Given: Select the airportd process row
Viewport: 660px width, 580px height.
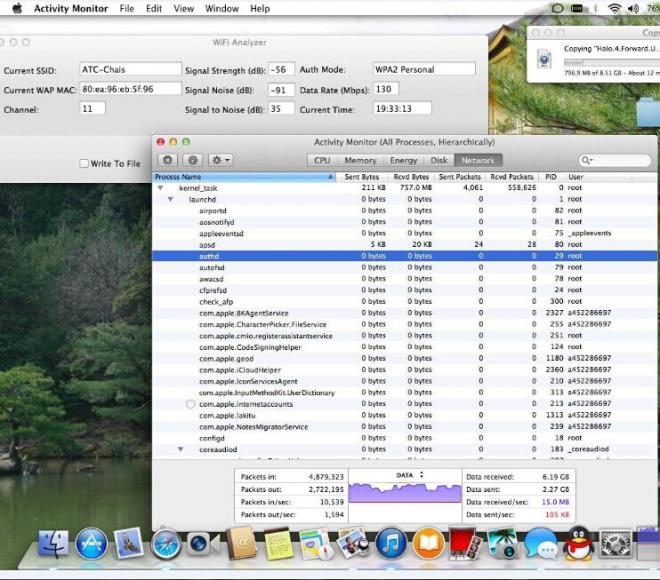Looking at the screenshot, I should tap(404, 210).
